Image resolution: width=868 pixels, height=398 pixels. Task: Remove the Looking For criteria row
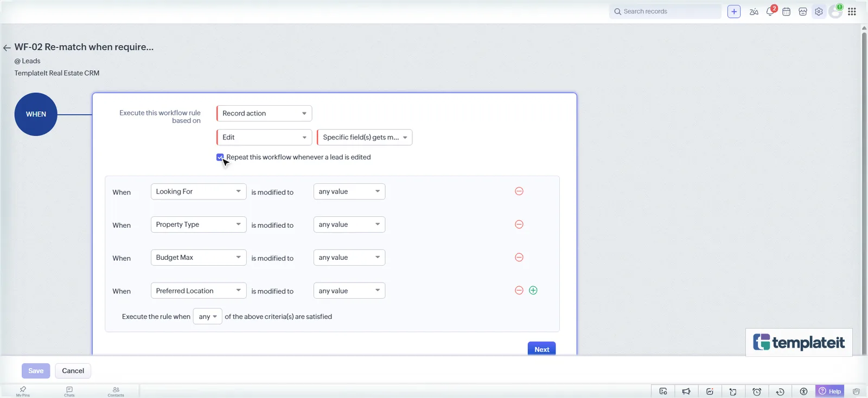click(519, 191)
